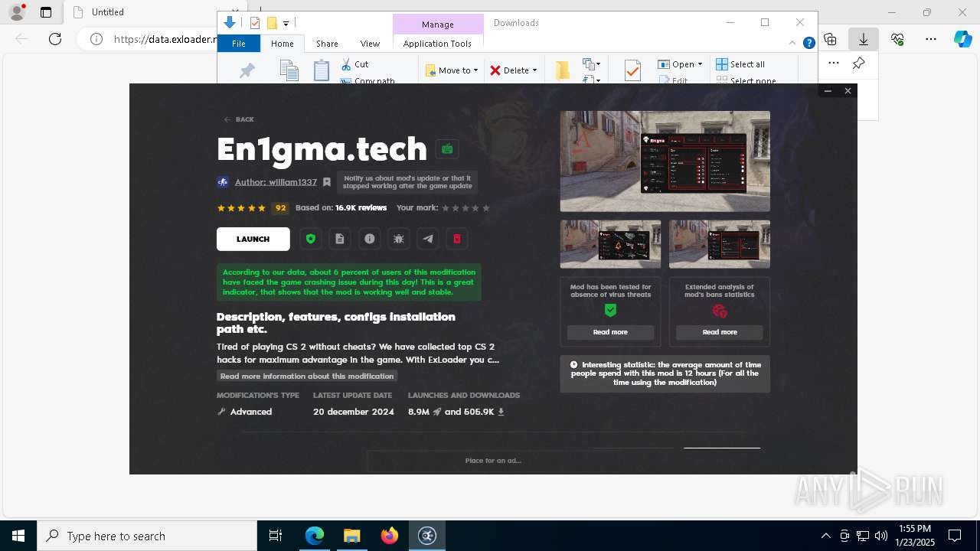Switch to the Home ribbon tab in File Explorer

tap(283, 44)
